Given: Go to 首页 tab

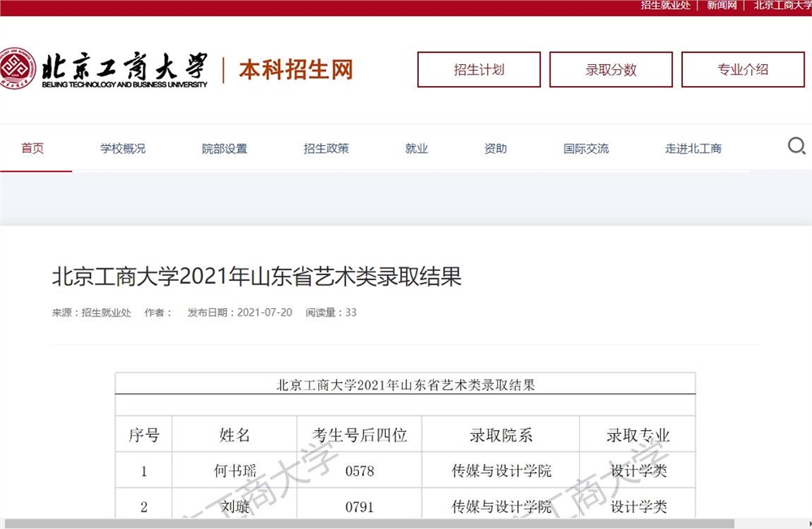Looking at the screenshot, I should 32,148.
